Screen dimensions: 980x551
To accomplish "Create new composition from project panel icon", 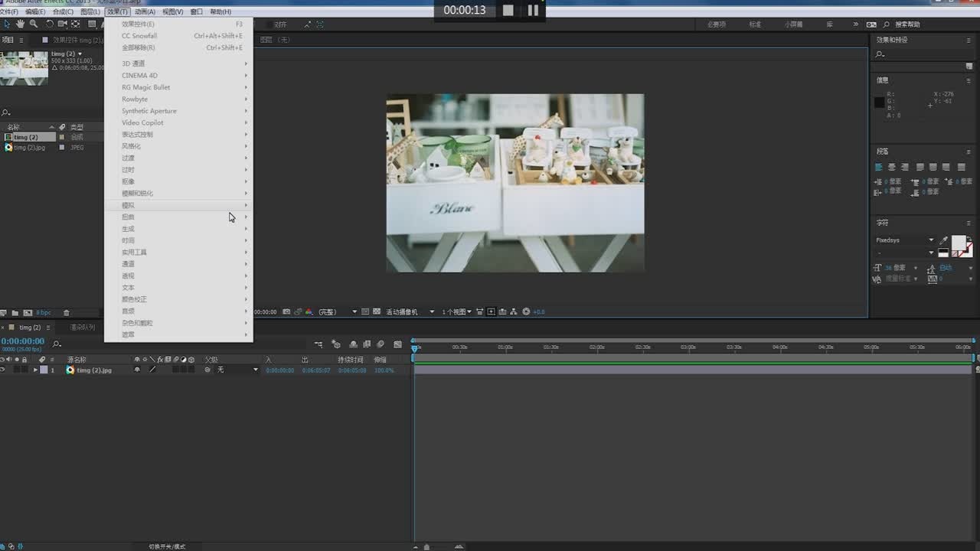I will pos(28,312).
